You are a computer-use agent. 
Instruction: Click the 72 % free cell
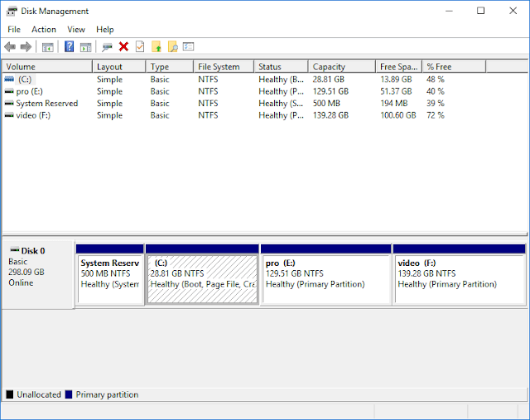point(436,115)
